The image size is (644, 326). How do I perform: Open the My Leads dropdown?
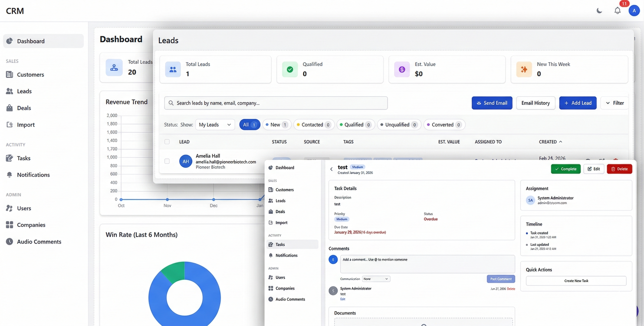pos(215,124)
